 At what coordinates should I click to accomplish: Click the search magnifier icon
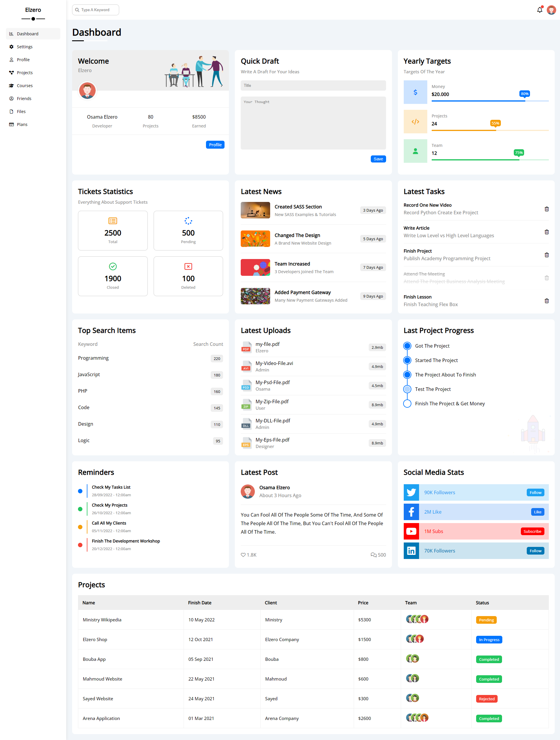[x=77, y=10]
